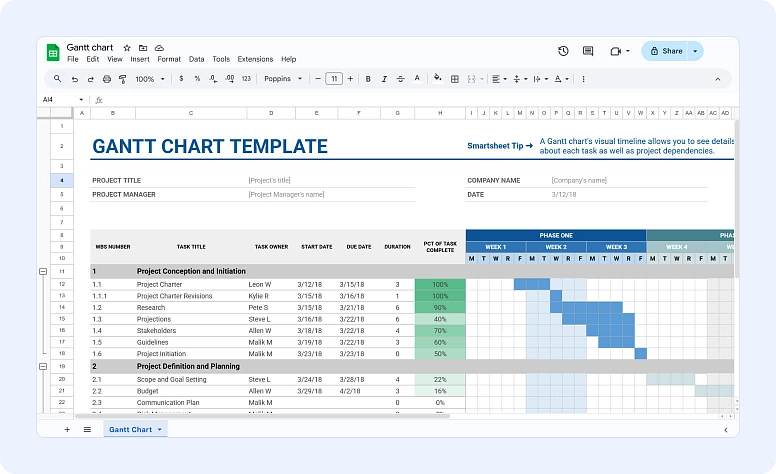The height and width of the screenshot is (474, 776).
Task: Toggle italic formatting
Action: (x=385, y=79)
